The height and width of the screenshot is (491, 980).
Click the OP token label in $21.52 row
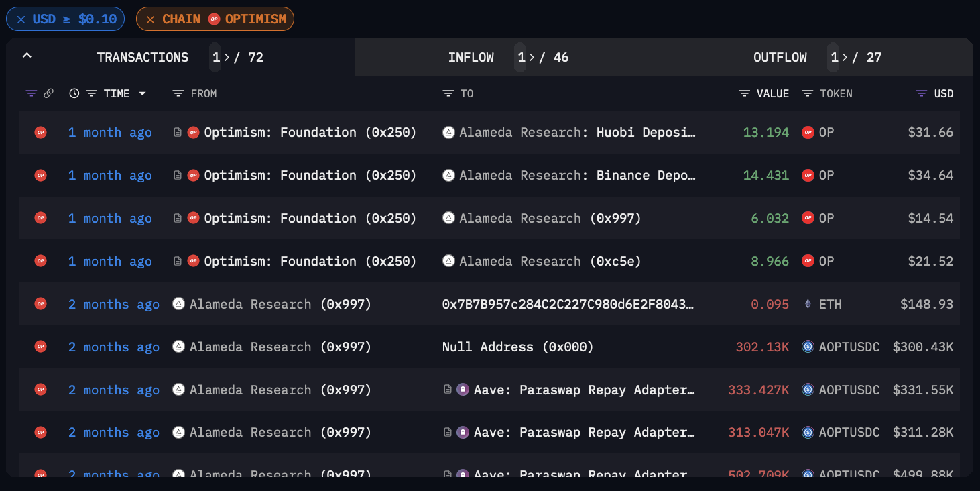[826, 262]
